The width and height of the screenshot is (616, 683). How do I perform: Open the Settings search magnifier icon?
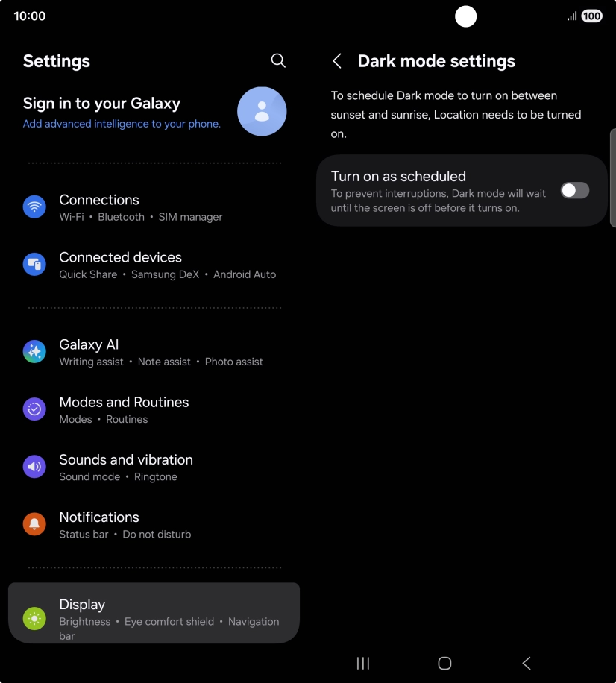(278, 60)
